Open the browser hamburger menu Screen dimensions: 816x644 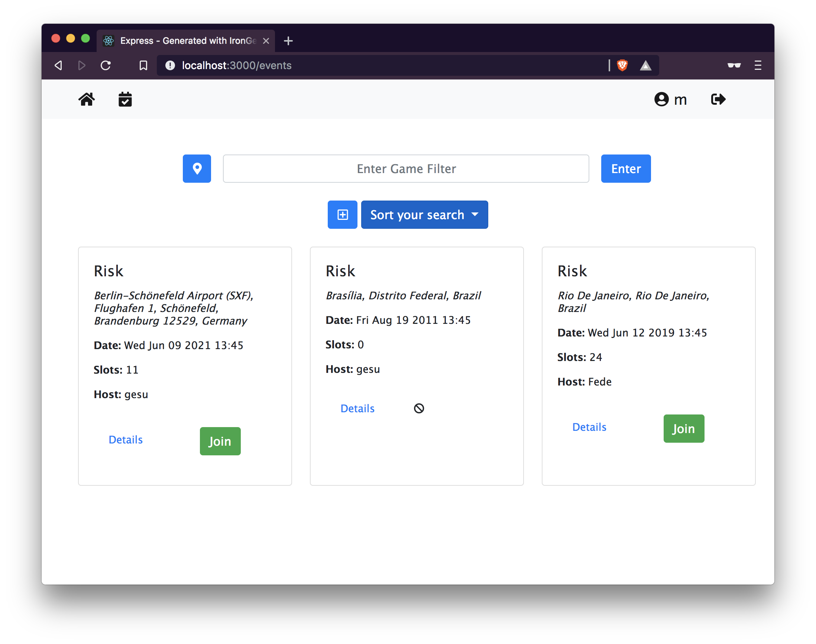pos(758,66)
